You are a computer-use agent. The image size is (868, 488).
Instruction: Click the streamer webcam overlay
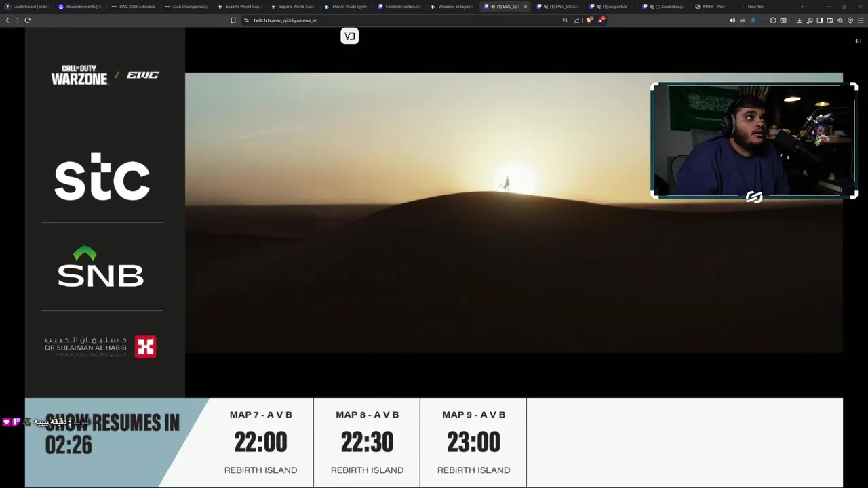754,141
